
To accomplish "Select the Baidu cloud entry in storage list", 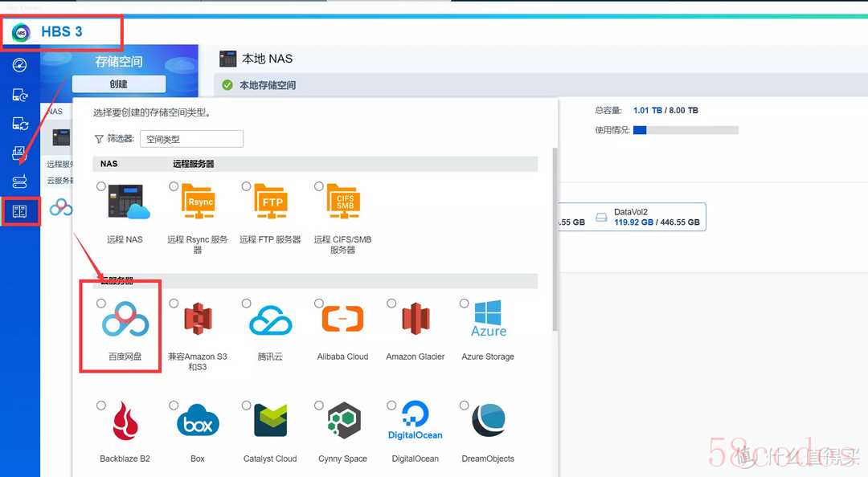I will click(61, 207).
